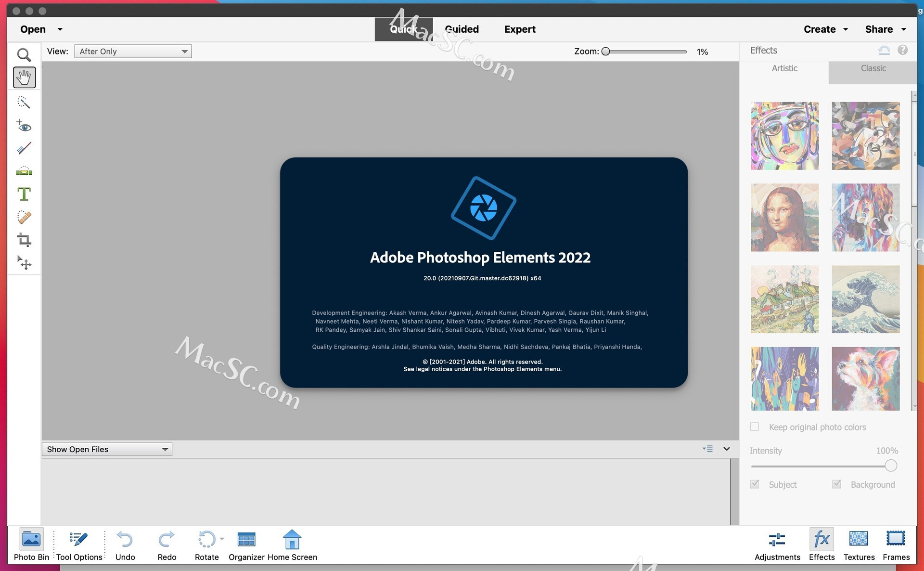Expand the Create menu arrow
The height and width of the screenshot is (571, 924).
point(846,29)
